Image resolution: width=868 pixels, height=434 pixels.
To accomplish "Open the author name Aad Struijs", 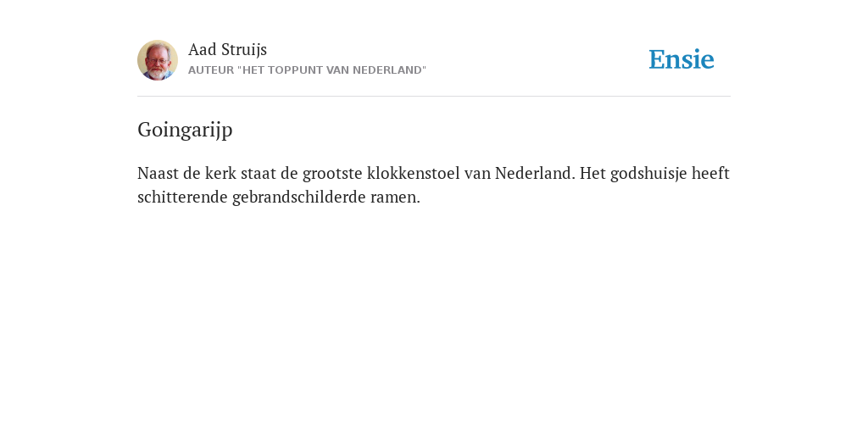I will point(227,50).
